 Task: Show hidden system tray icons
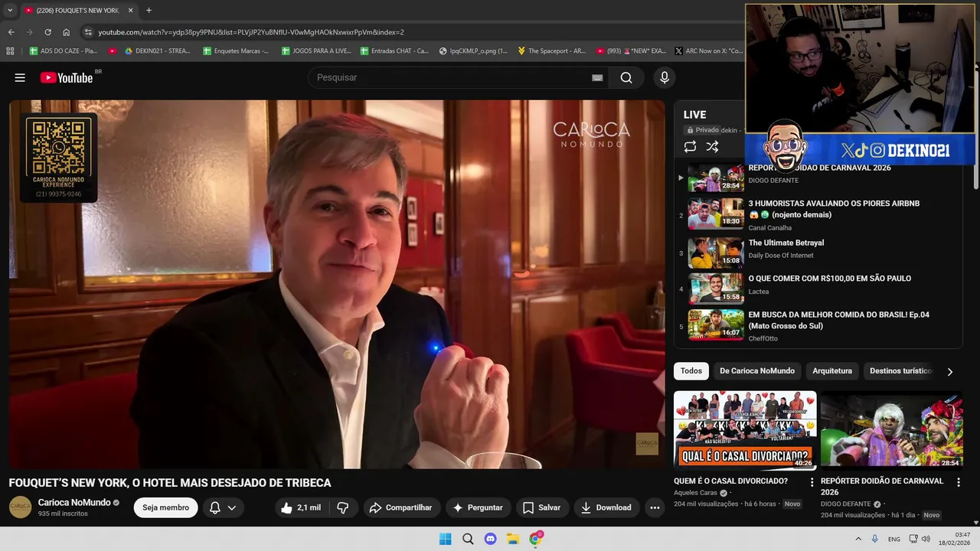(858, 539)
